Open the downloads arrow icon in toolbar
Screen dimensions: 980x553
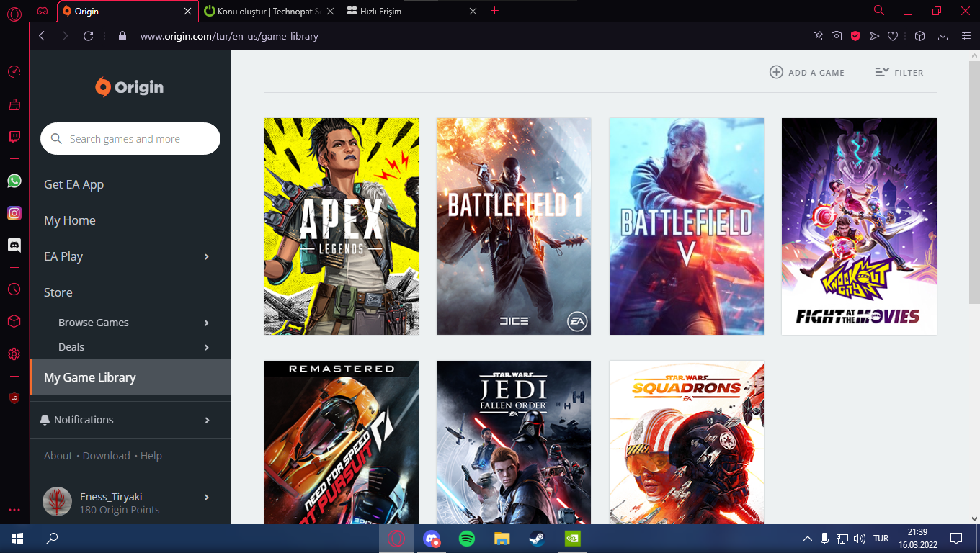[943, 36]
